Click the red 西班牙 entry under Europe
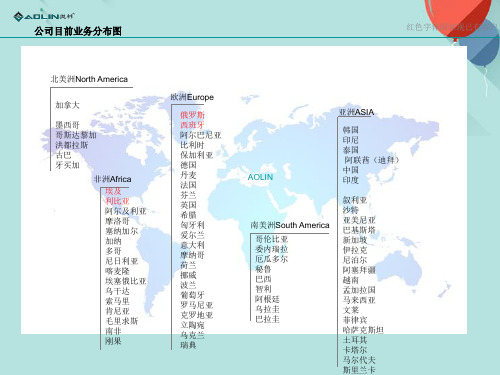Screen dimensions: 500x375 tap(192, 125)
